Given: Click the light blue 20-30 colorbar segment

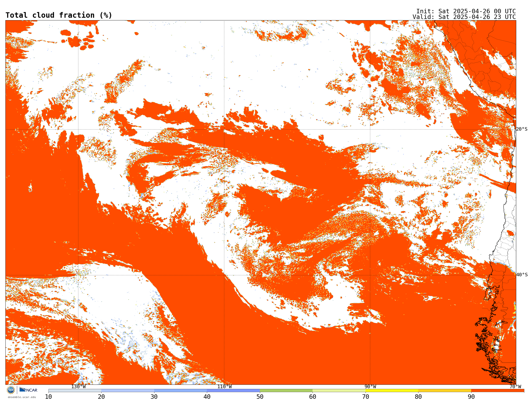Looking at the screenshot, I should (128, 391).
